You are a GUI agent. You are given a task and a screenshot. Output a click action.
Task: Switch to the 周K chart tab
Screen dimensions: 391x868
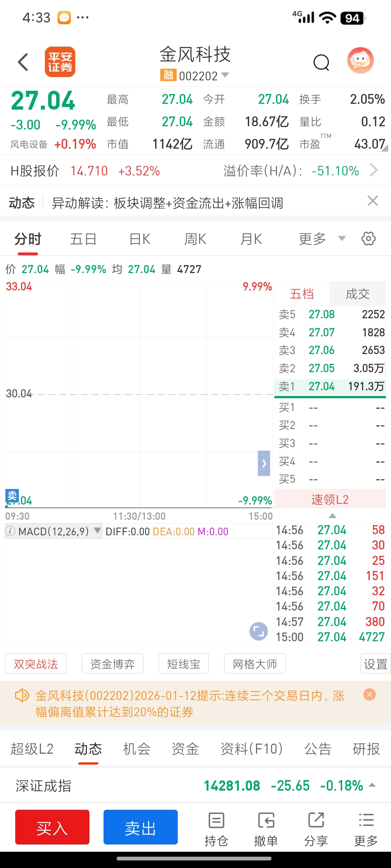tap(195, 239)
